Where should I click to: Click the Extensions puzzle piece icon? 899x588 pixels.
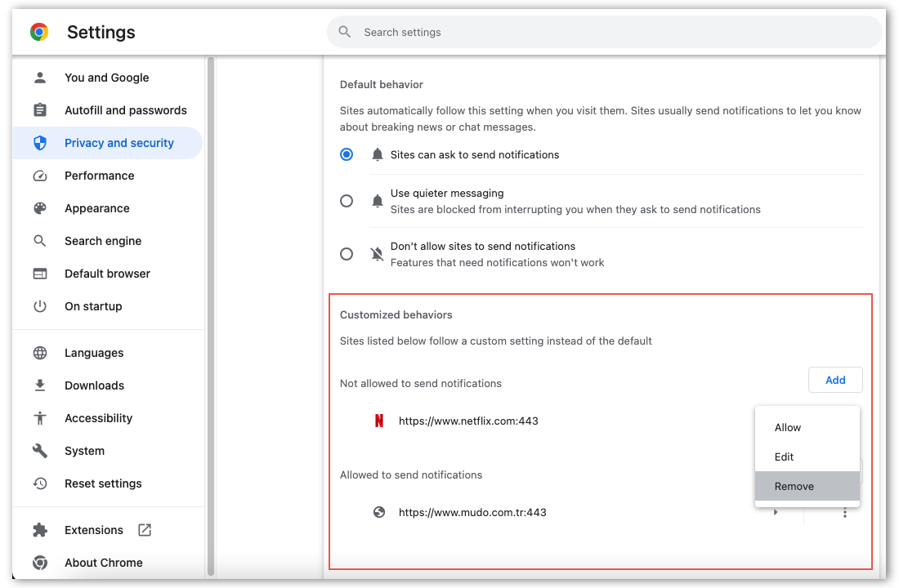pyautogui.click(x=39, y=529)
